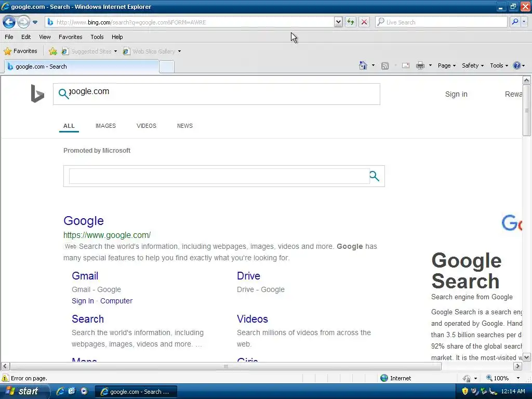The width and height of the screenshot is (532, 399).
Task: Open the View menu
Action: pos(45,37)
